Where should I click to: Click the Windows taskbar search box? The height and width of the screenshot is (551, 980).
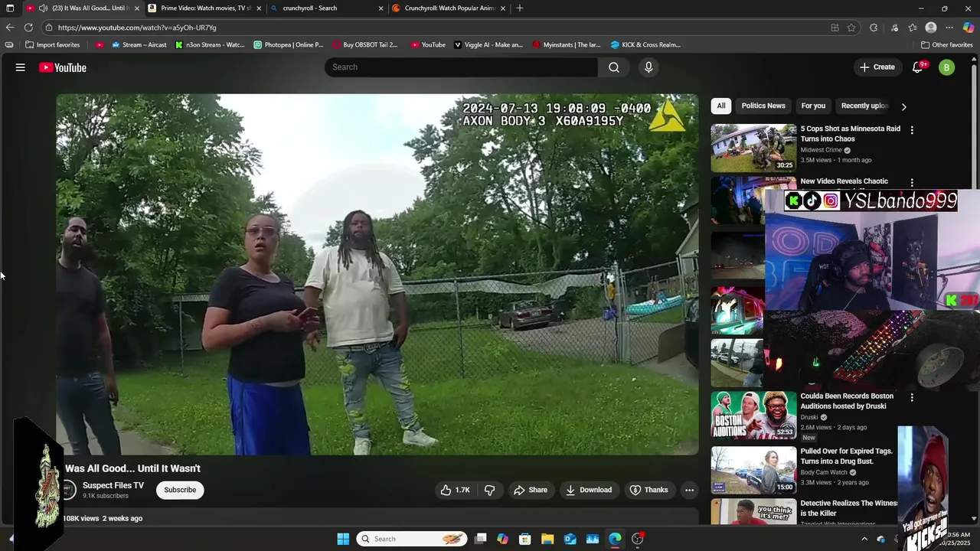coord(412,539)
